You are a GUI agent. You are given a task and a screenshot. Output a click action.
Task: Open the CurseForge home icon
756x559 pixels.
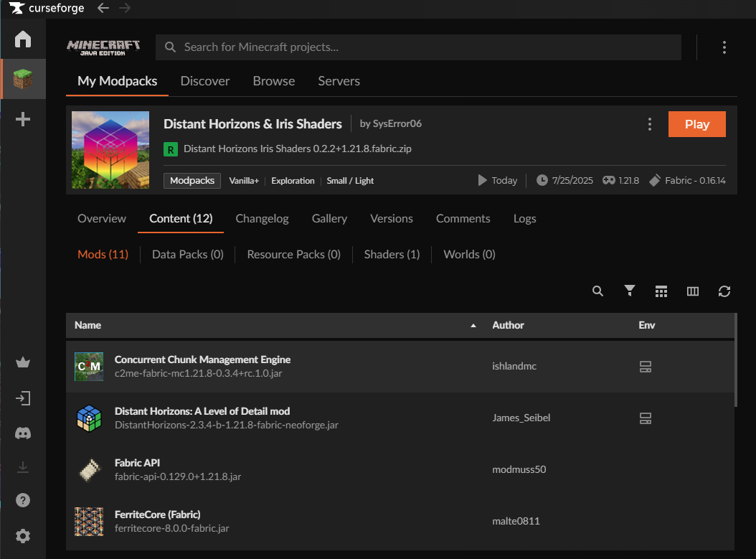coord(23,39)
